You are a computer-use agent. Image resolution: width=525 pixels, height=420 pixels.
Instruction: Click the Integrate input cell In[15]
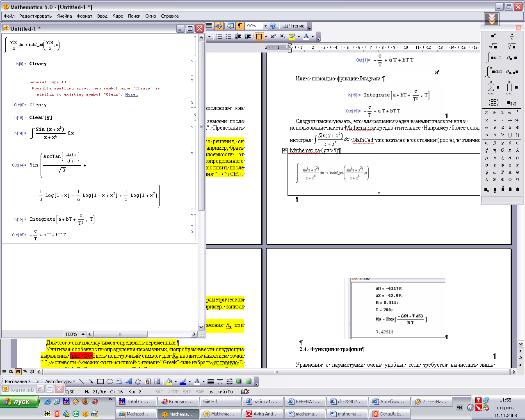(62, 219)
